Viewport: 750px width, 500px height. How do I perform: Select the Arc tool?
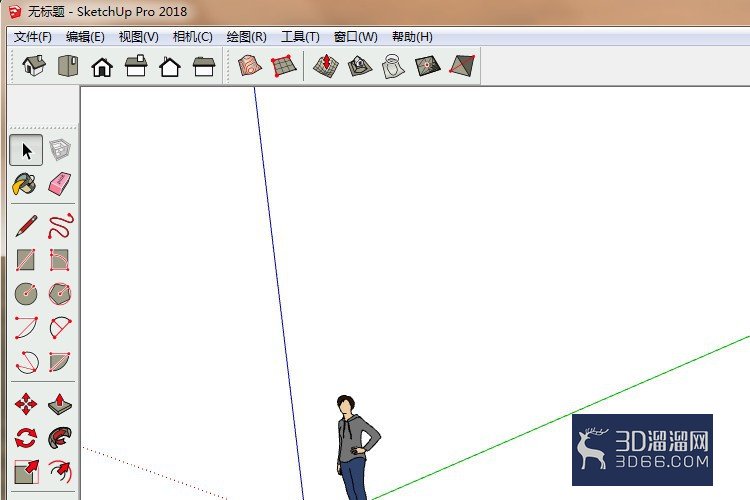click(x=26, y=328)
